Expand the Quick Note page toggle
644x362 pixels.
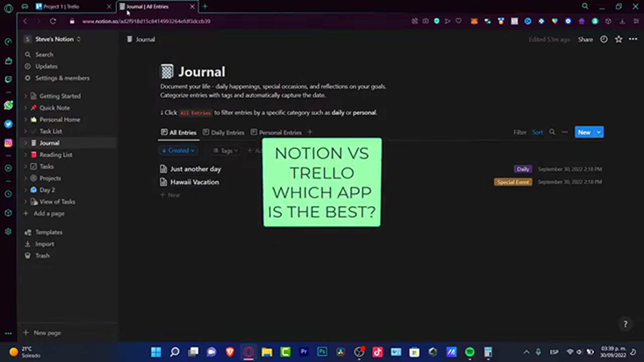(25, 108)
